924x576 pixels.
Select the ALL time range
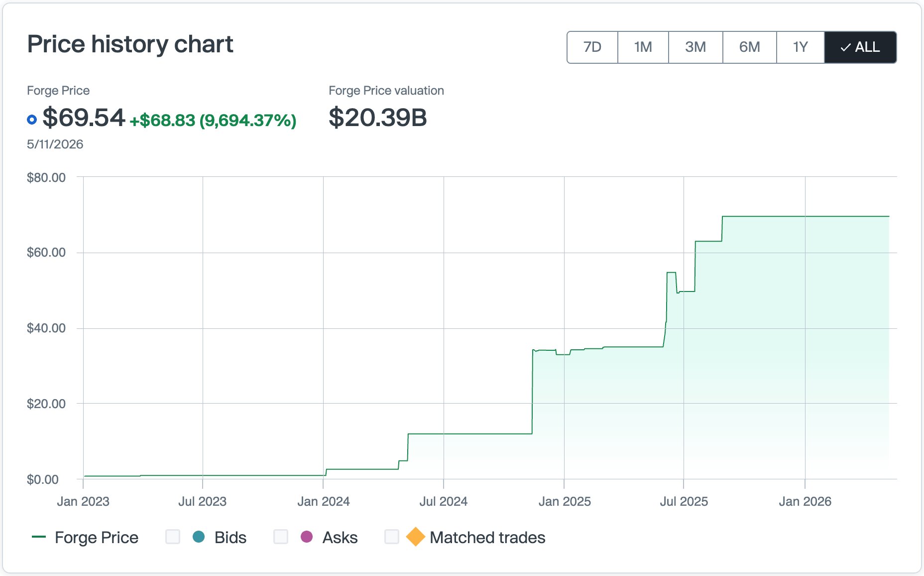coord(860,47)
